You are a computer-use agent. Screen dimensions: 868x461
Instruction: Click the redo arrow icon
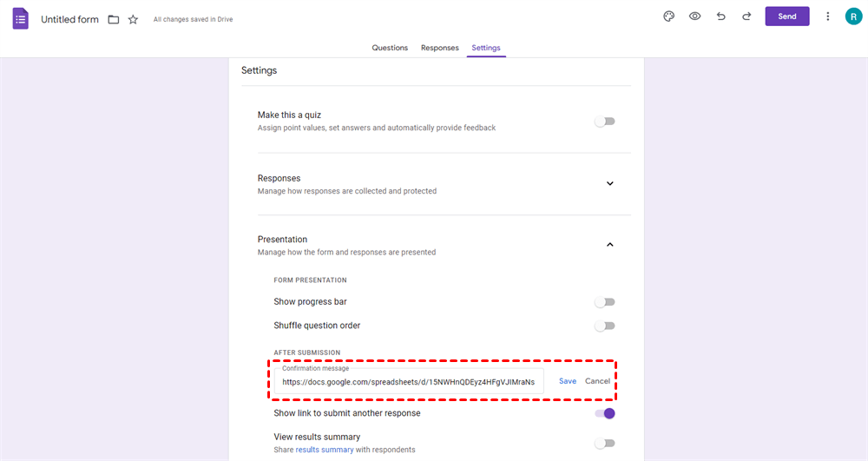(746, 16)
